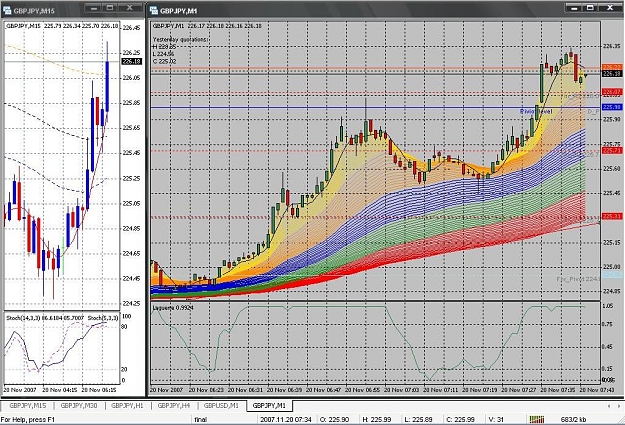
Task: Maximize the GBPJPY,M1 window
Action: 591,8
